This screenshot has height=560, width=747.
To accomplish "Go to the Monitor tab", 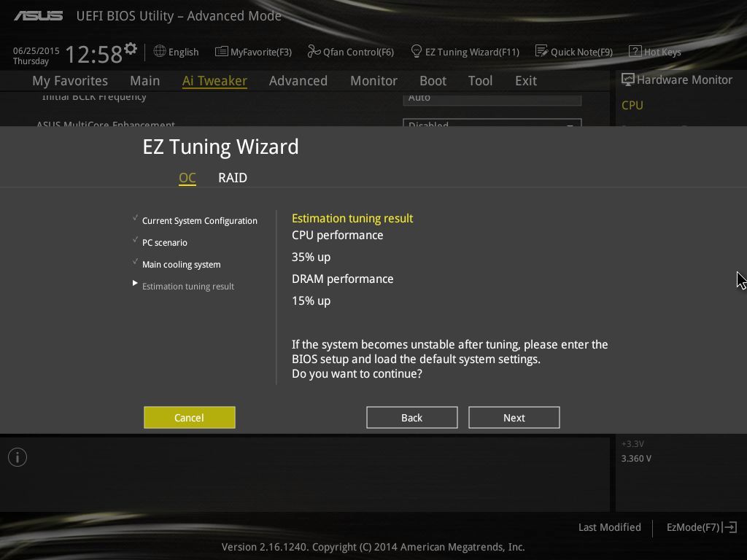I will (x=374, y=81).
